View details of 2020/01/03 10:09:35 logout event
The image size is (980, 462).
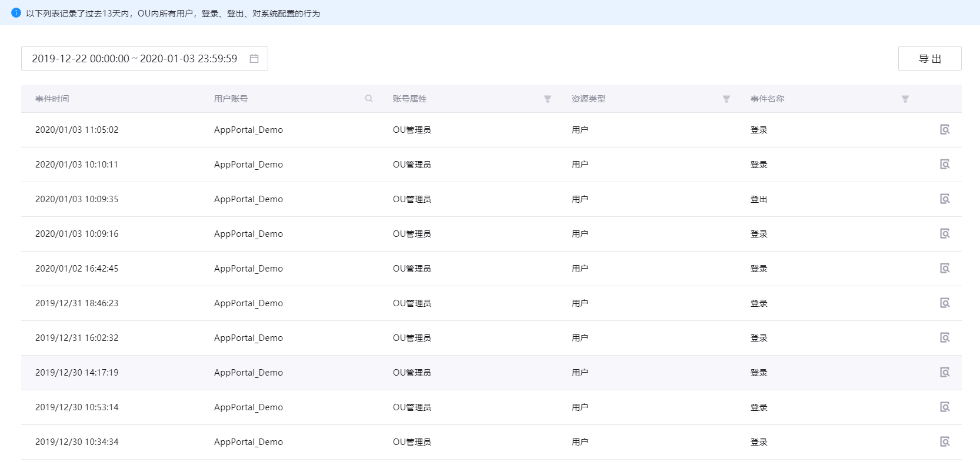point(945,199)
